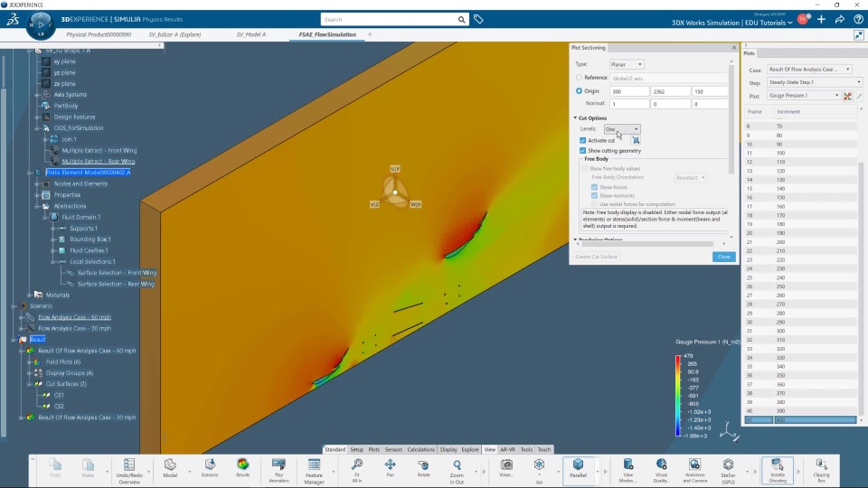Open the Levels dropdown
This screenshot has height=488, width=868.
coord(622,129)
